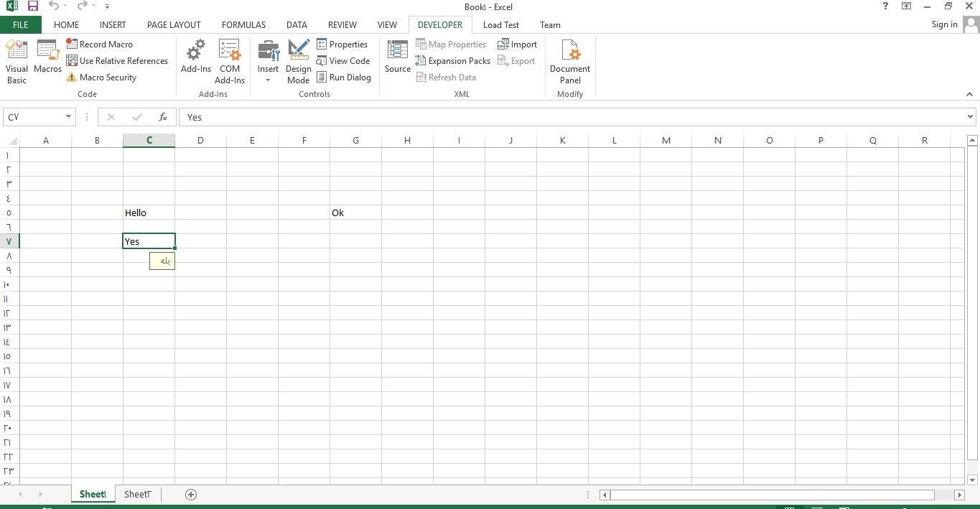Click vertical scrollbar down arrow
Image resolution: width=980 pixels, height=509 pixels.
click(973, 480)
